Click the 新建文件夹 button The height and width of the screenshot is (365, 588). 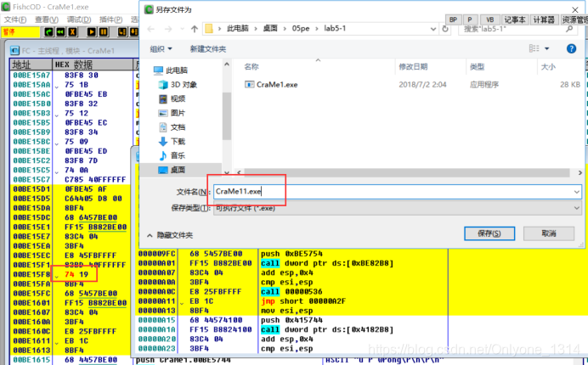[x=207, y=49]
